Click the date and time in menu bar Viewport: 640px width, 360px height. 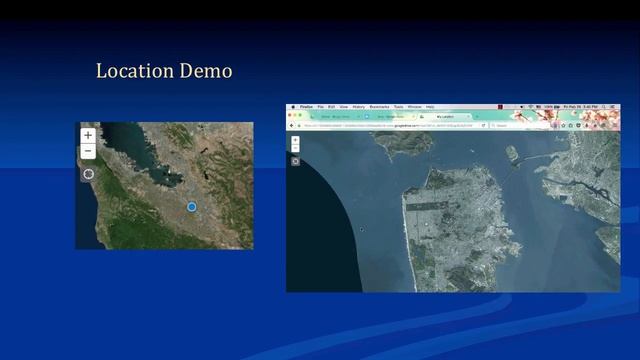581,107
